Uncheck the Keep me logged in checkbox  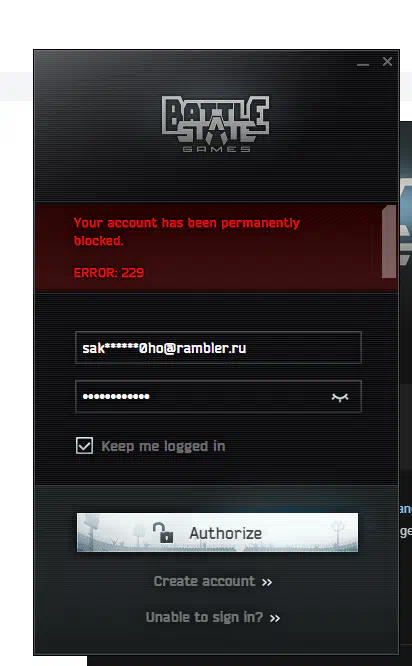(x=84, y=446)
